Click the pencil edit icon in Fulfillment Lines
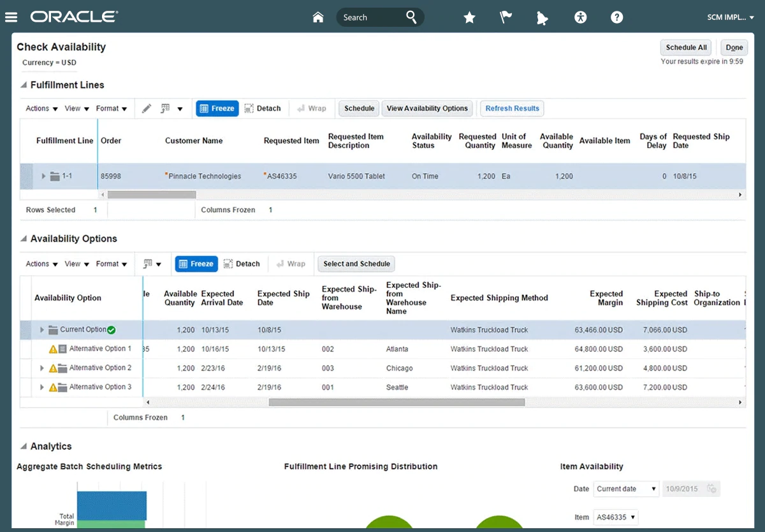 (147, 108)
